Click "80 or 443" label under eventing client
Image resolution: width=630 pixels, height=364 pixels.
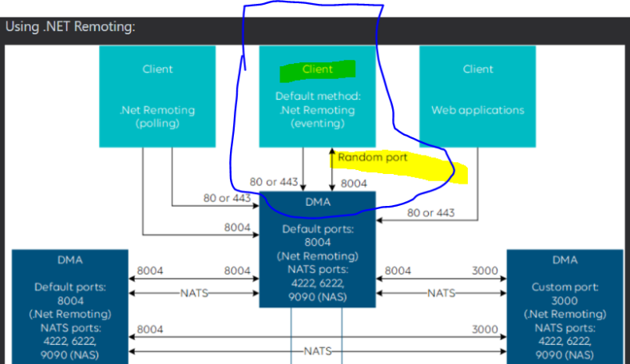pyautogui.click(x=274, y=182)
